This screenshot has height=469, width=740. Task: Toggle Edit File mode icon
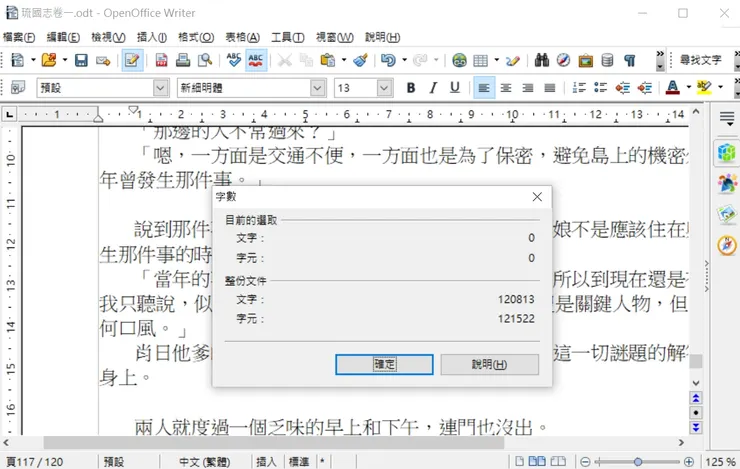click(132, 60)
